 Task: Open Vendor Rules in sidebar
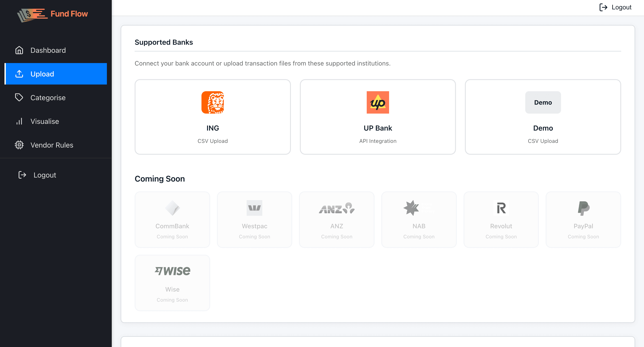pos(56,145)
